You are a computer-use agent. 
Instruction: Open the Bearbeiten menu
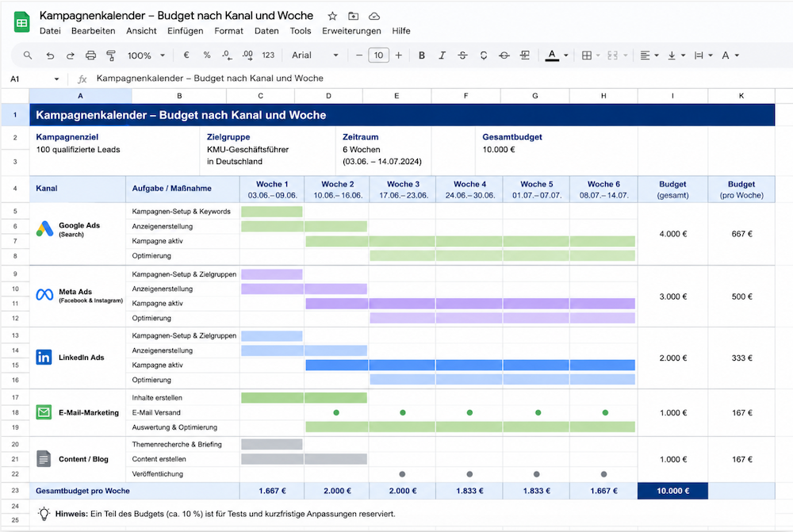point(93,31)
